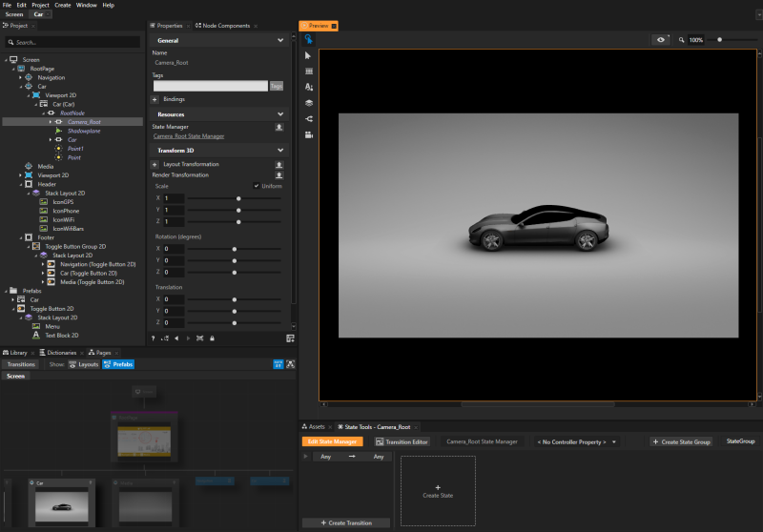Viewport: 763px width, 532px height.
Task: Toggle the Uniform scale checkbox
Action: point(256,186)
